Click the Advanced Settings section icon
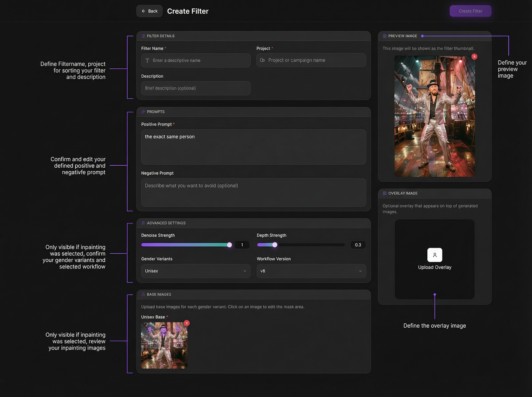 tap(143, 223)
